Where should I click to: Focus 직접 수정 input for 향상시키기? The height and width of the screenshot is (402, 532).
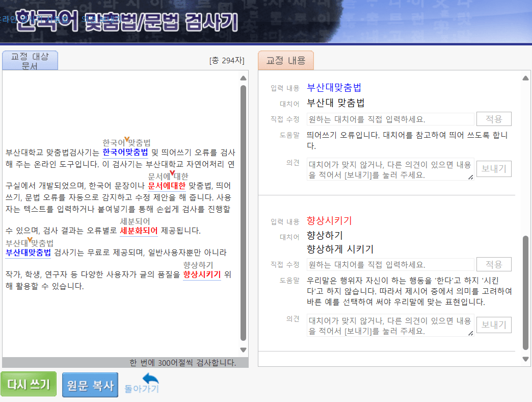tap(390, 264)
